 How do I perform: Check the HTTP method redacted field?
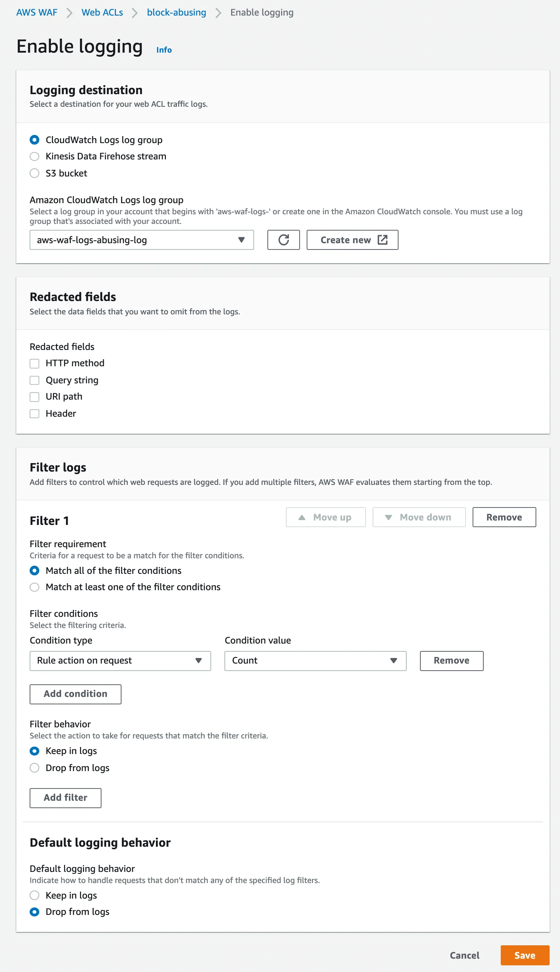click(34, 363)
